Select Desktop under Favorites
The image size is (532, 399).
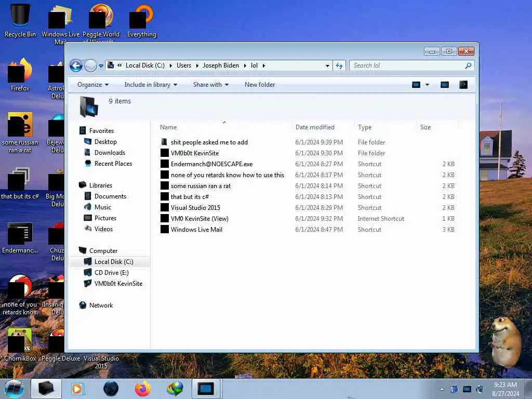click(105, 142)
